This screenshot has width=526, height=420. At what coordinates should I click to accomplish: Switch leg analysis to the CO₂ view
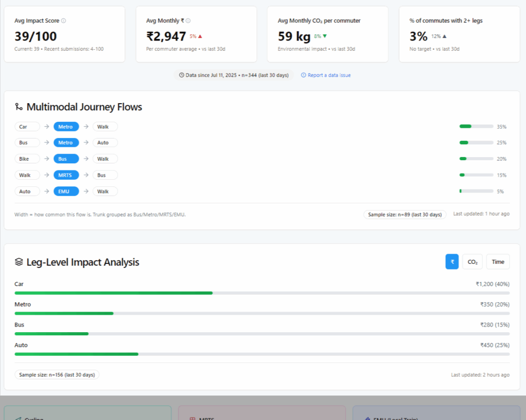(x=472, y=261)
